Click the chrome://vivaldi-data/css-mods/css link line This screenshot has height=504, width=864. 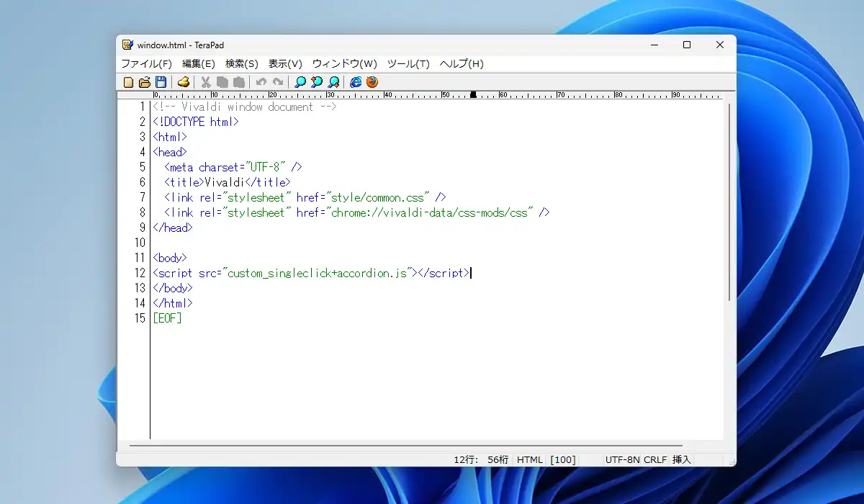(357, 213)
